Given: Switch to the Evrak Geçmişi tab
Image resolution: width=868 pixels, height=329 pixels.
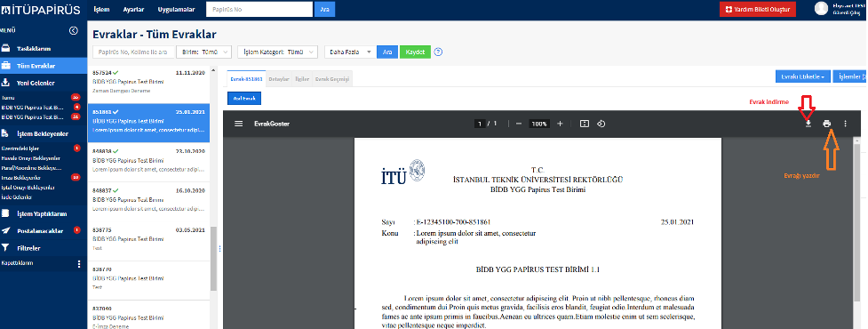Looking at the screenshot, I should coord(332,79).
